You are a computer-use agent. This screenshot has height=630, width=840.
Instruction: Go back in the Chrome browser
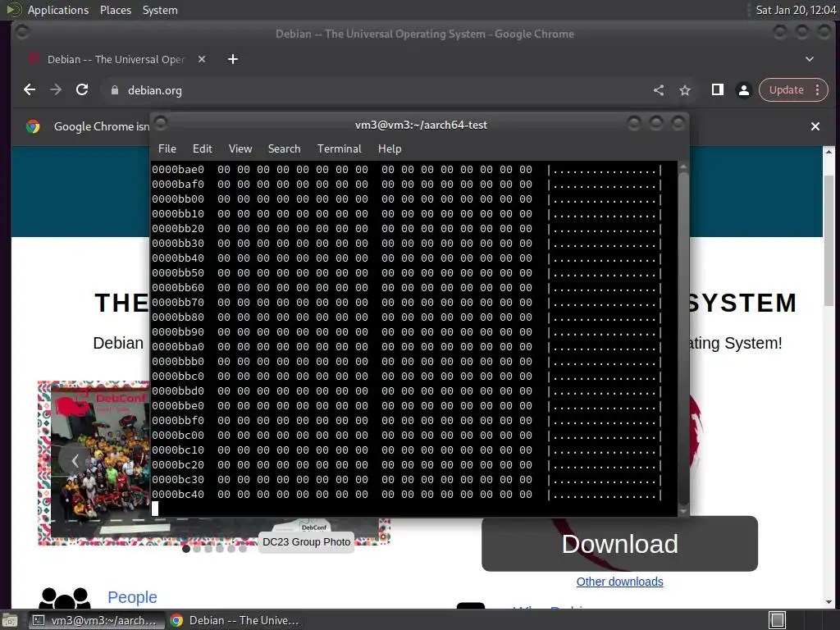point(30,90)
